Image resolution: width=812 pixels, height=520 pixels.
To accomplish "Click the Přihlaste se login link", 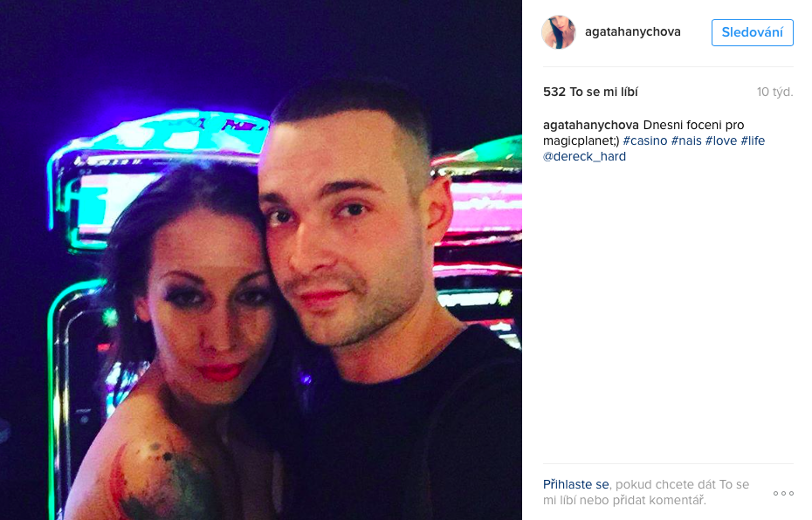I will pos(576,484).
